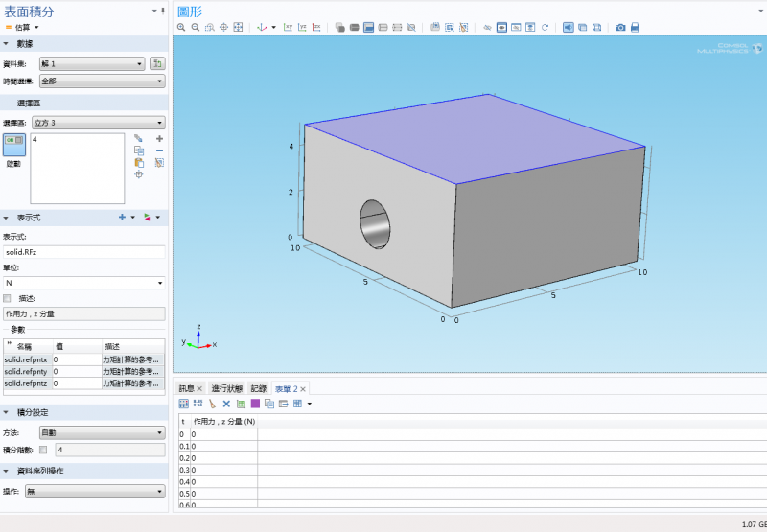The image size is (767, 532).
Task: Click the purple color swatch in table toolbar
Action: [x=255, y=404]
